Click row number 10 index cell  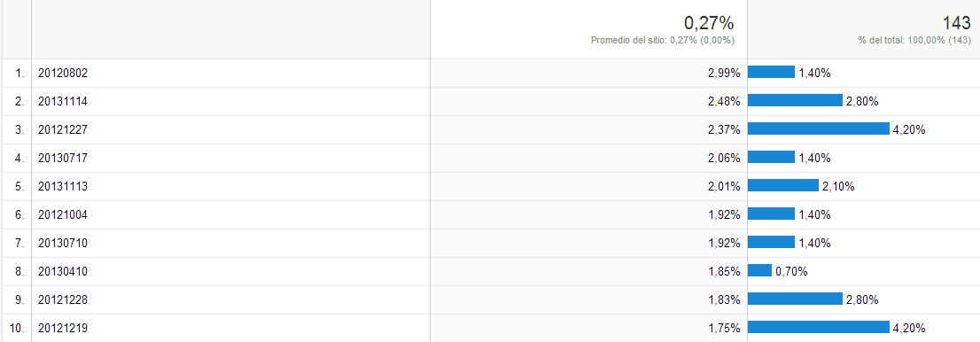(x=16, y=328)
